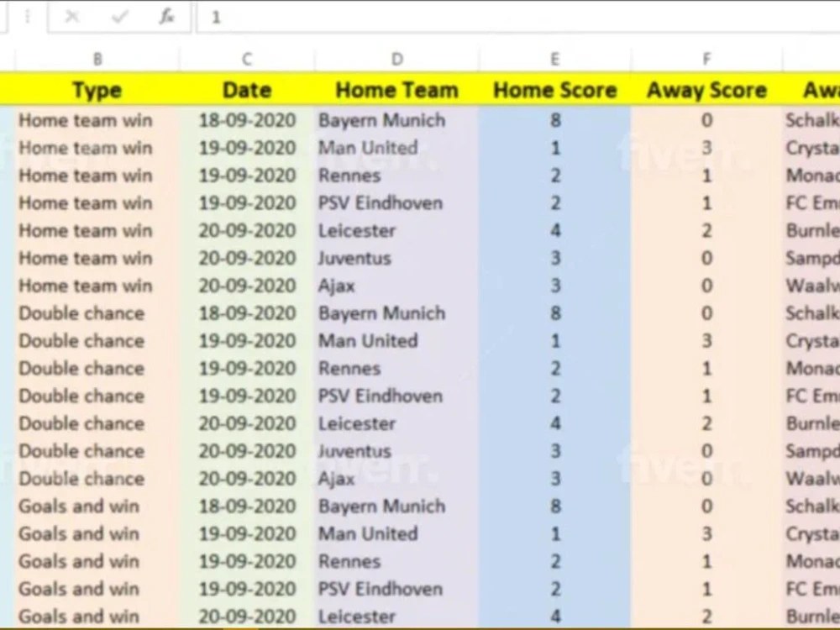The image size is (840, 630).
Task: Click the formula bar enter checkmark icon
Action: [x=119, y=17]
